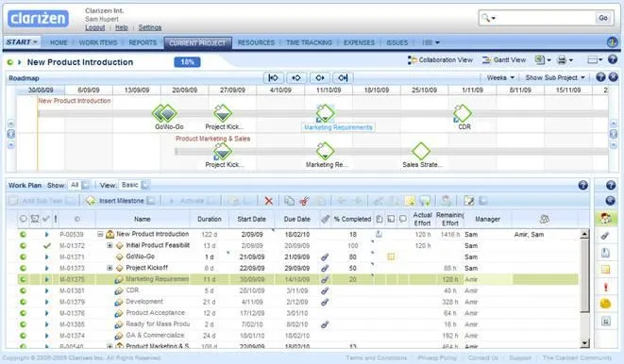The image size is (624, 364).
Task: Click the blue help icon on the navigation bar
Action: pyautogui.click(x=612, y=41)
